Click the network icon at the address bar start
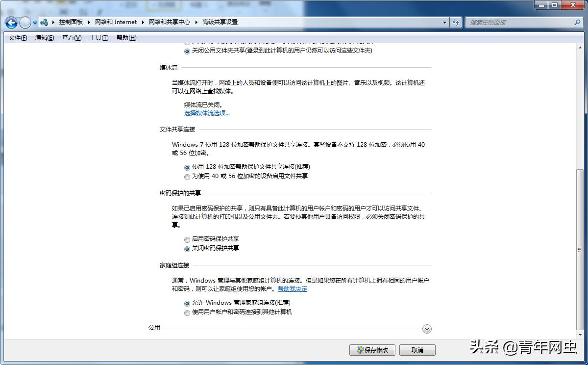This screenshot has width=588, height=365. pos(44,22)
